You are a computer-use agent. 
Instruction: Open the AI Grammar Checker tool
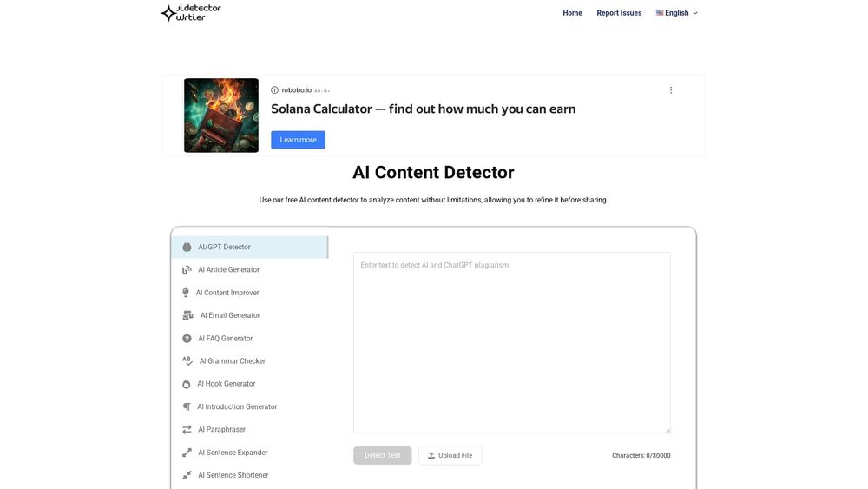pyautogui.click(x=232, y=361)
